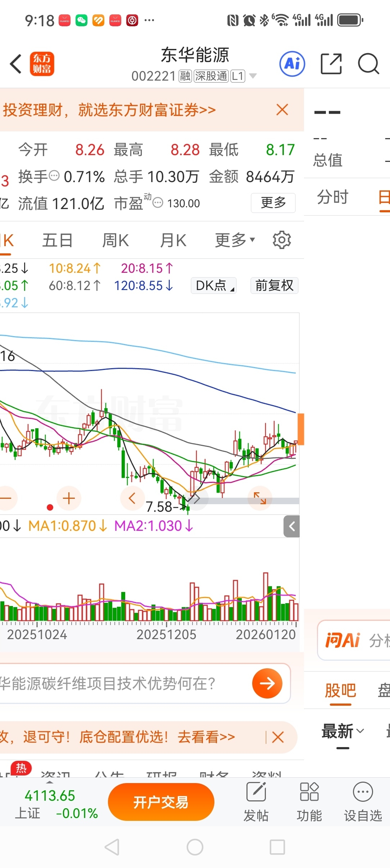Close the 投资理财 banner ad

282,109
